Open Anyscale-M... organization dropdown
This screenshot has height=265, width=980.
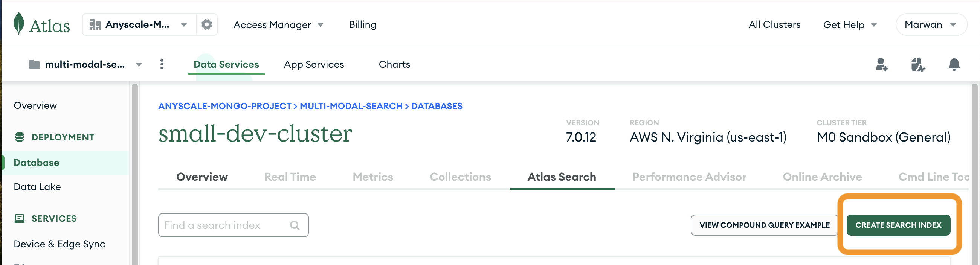click(140, 25)
